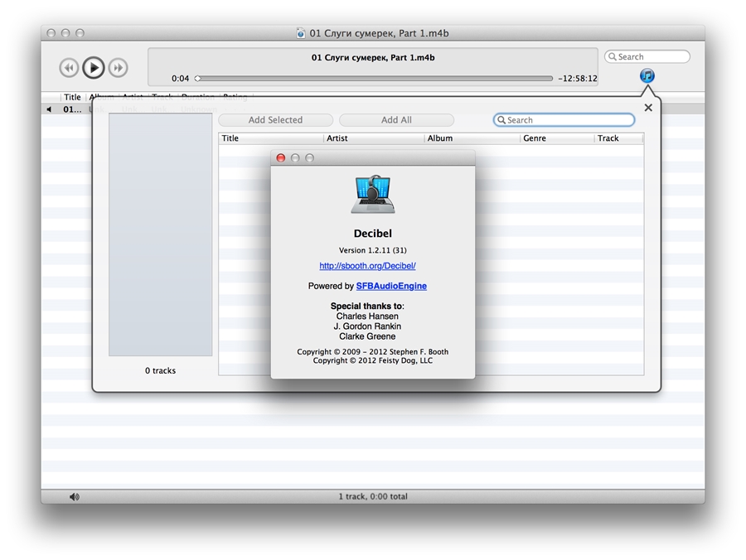The height and width of the screenshot is (560, 746).
Task: Click the Decibel app icon in About window
Action: click(372, 196)
